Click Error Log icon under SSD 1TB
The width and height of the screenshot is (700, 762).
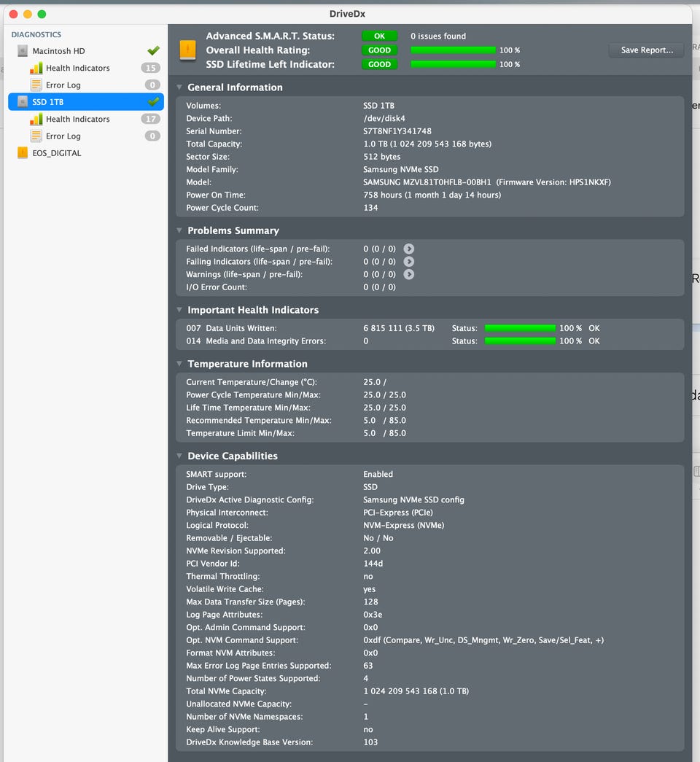(x=36, y=136)
